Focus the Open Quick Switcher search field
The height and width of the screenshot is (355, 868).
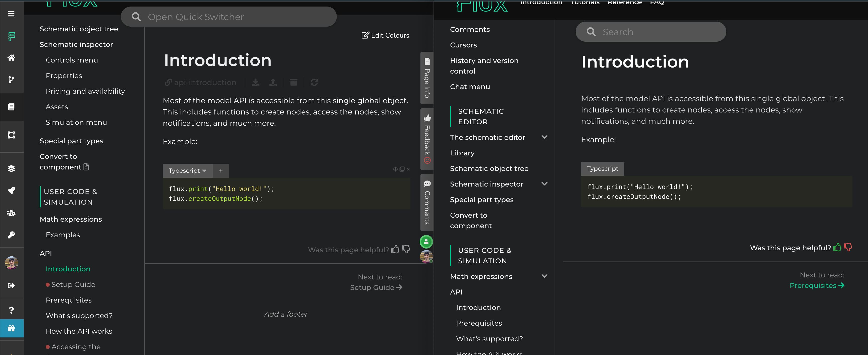(x=229, y=17)
